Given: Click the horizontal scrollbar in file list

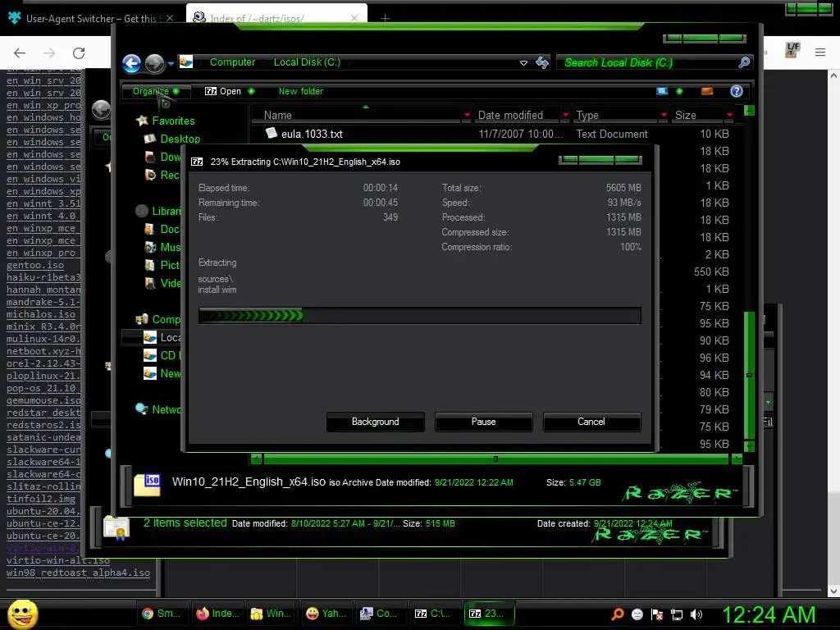Looking at the screenshot, I should [x=495, y=459].
